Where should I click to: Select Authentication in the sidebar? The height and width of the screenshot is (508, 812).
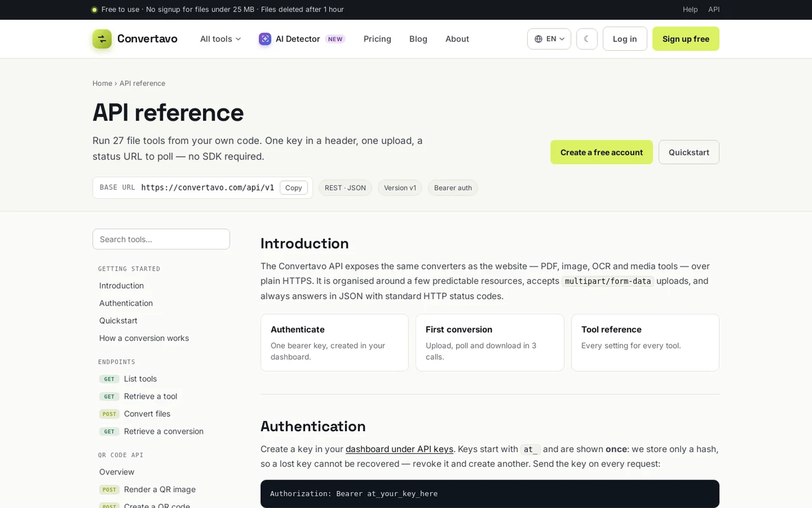(x=126, y=303)
